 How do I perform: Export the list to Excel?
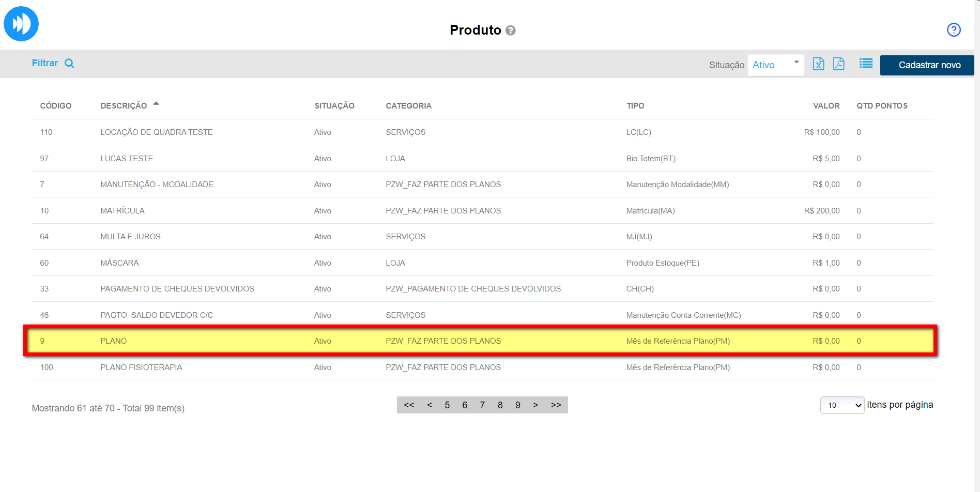point(818,64)
